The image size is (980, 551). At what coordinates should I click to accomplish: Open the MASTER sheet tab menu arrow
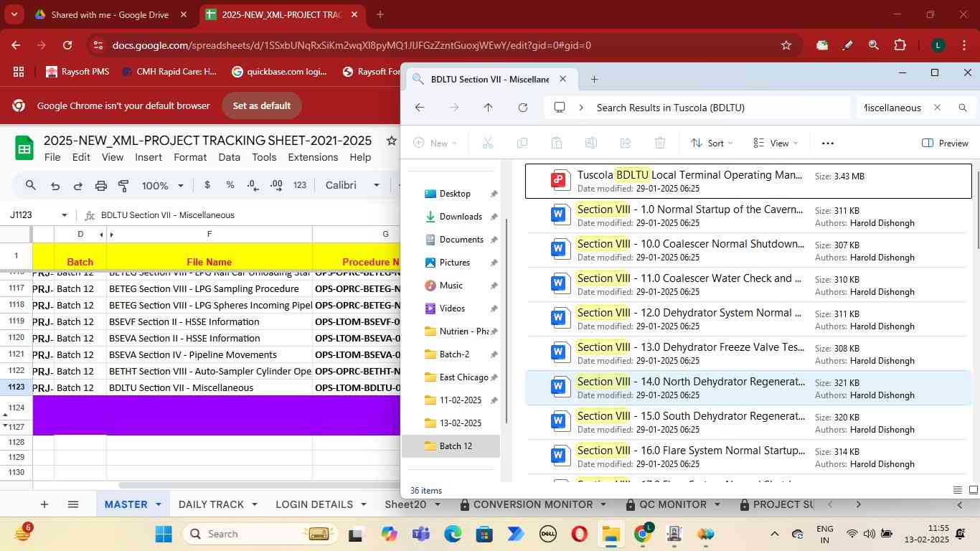[x=159, y=504]
